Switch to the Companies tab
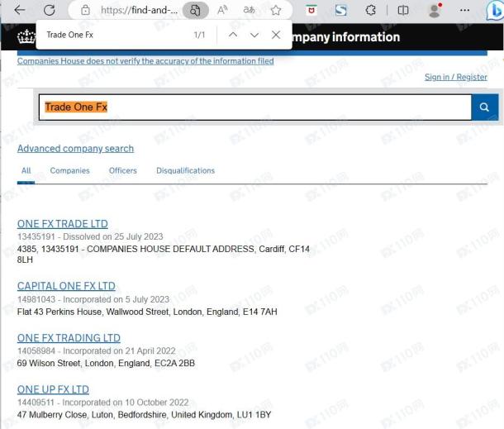Screen dimensions: 504x429 69,171
